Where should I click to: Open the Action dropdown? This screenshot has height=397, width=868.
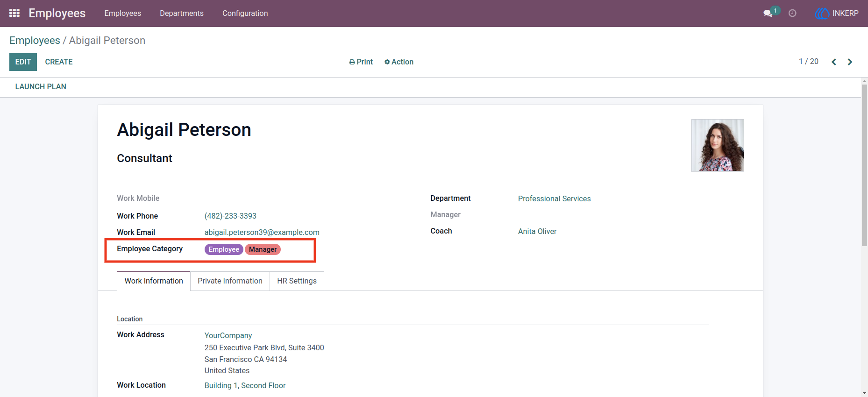pos(399,62)
